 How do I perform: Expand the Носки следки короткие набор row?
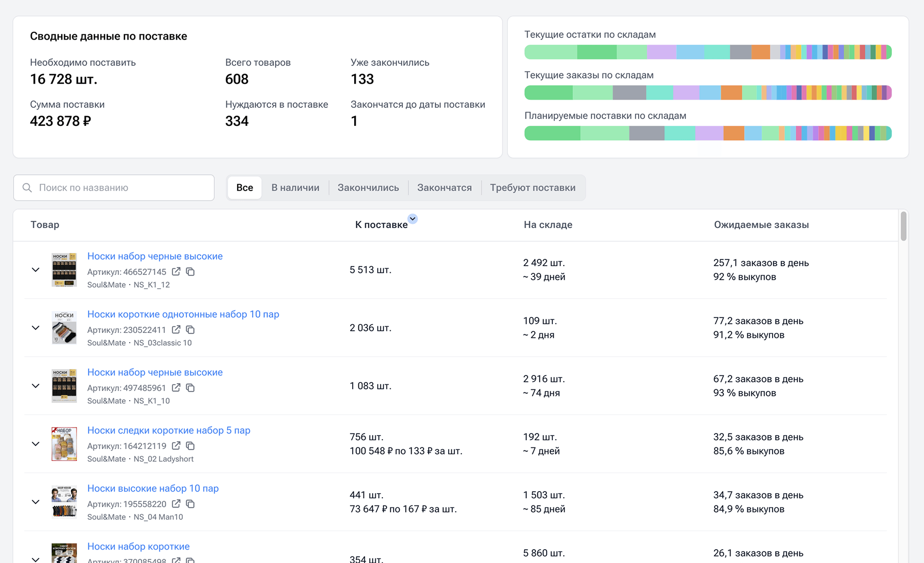(x=35, y=444)
